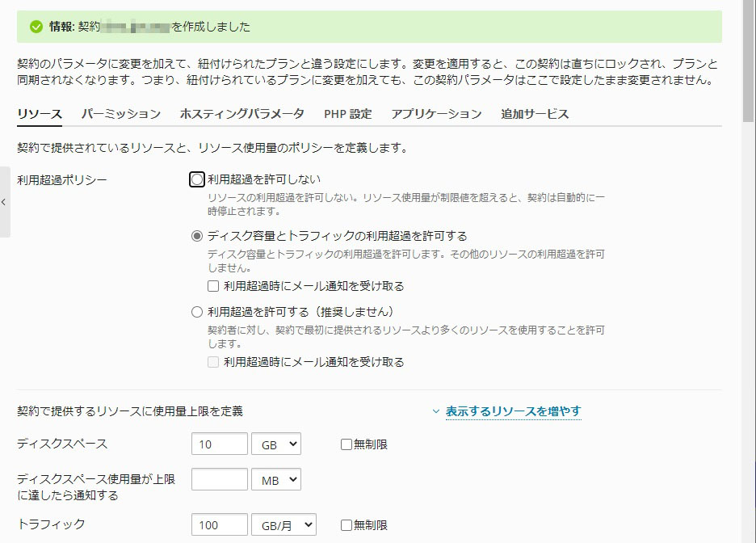This screenshot has height=543, width=756.
Task: Collapse the left sidebar with the arrow
Action: [4, 202]
